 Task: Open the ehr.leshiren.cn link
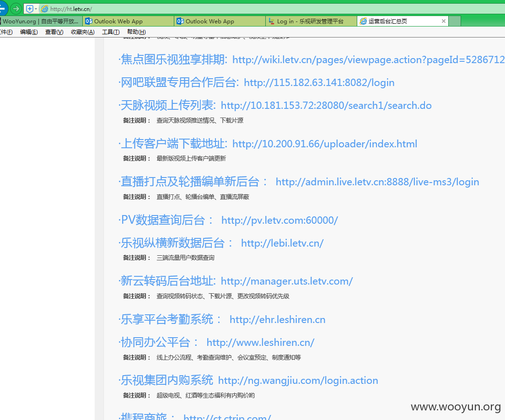[278, 320]
